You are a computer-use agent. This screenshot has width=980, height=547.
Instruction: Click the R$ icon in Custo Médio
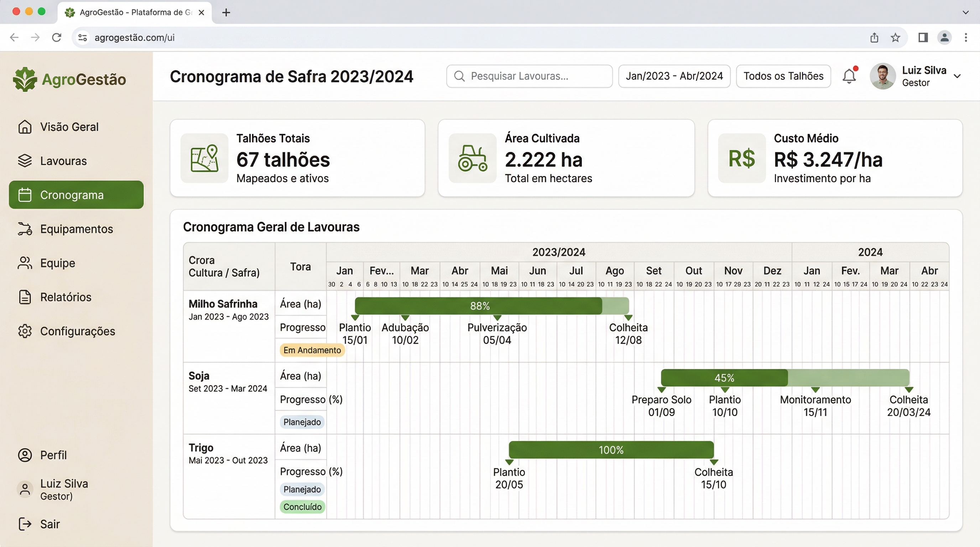(x=741, y=158)
